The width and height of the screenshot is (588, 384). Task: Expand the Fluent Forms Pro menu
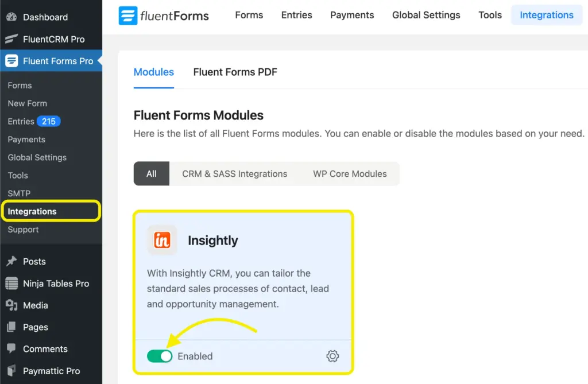tap(48, 60)
